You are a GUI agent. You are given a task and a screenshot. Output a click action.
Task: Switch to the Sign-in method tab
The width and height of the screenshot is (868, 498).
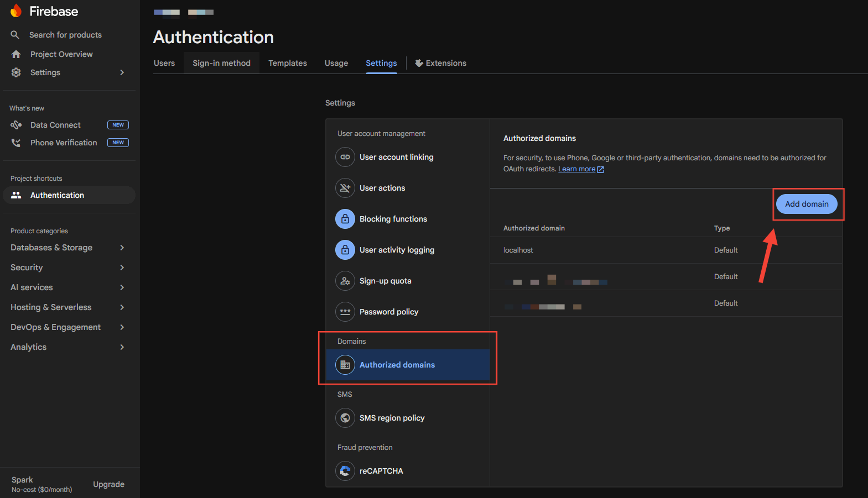[221, 63]
